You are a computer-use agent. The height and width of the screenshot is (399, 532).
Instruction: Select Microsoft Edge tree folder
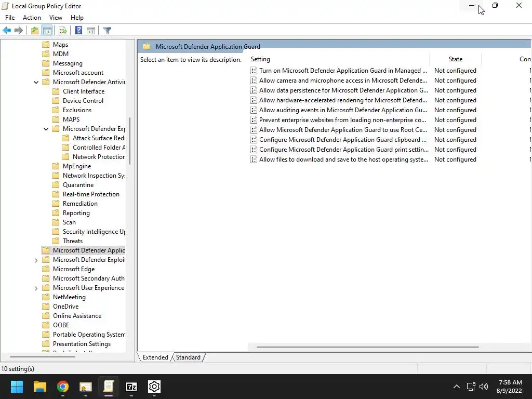[x=74, y=269]
